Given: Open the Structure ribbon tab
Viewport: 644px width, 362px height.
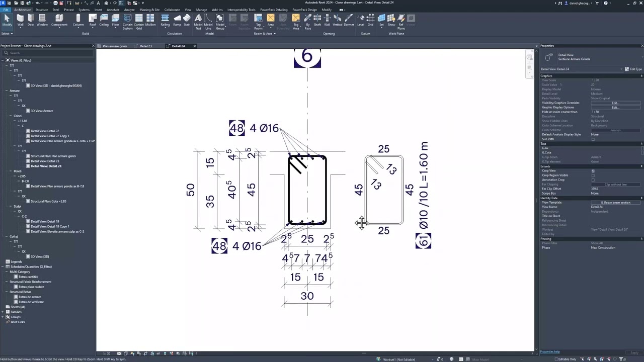Looking at the screenshot, I should pyautogui.click(x=42, y=10).
